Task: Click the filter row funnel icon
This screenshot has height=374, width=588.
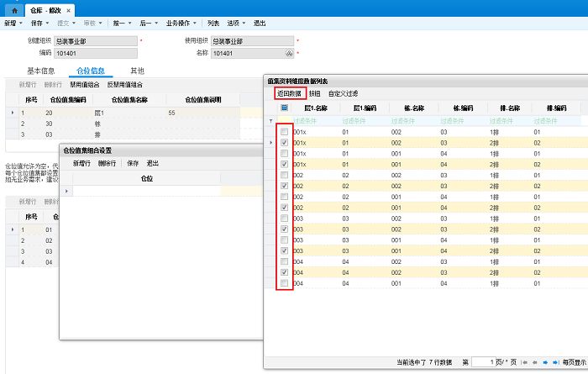Action: pos(270,120)
